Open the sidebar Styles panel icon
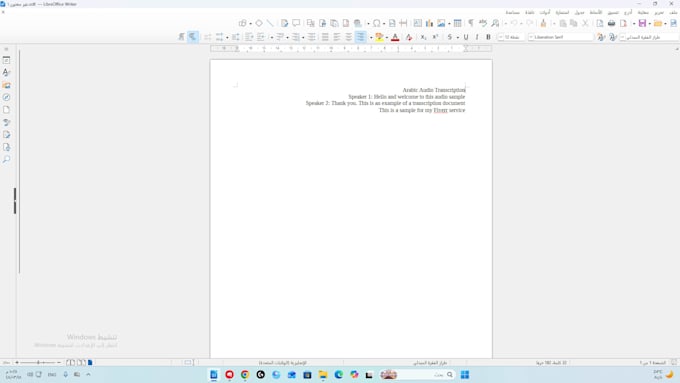 tap(6, 72)
